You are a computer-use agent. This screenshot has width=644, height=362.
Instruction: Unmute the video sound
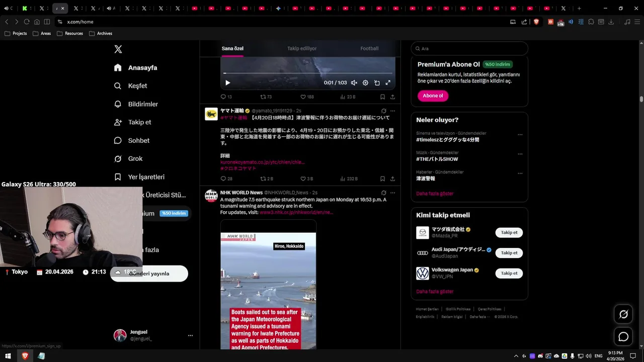point(354,83)
